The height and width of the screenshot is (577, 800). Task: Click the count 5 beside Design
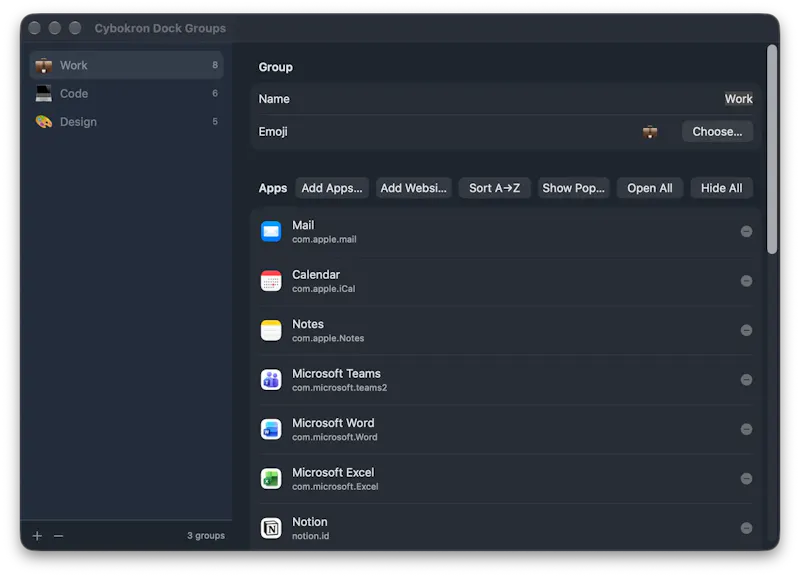pos(215,121)
